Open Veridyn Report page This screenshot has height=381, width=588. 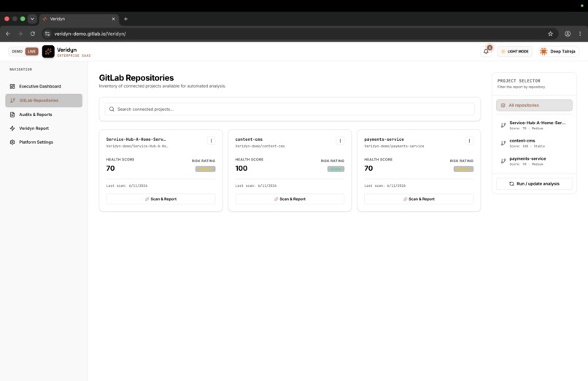pos(45,128)
